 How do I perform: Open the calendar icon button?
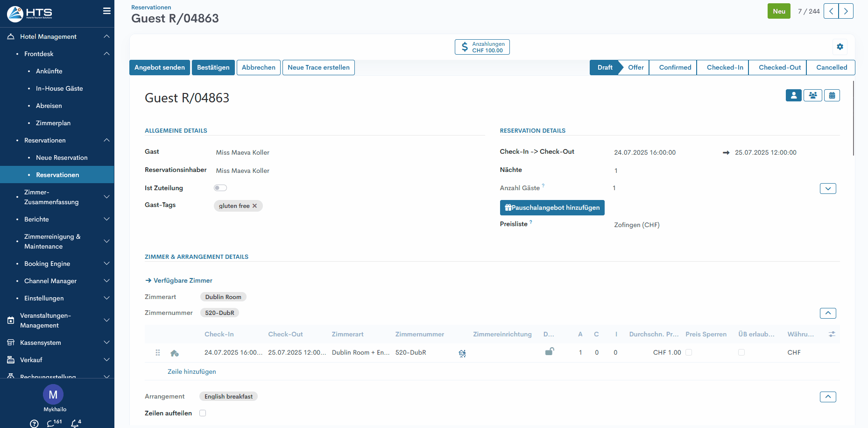tap(832, 95)
